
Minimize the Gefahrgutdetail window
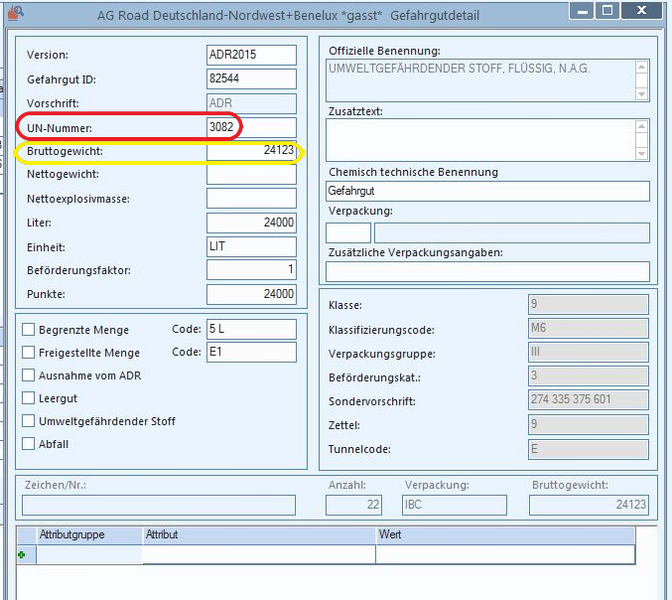click(582, 10)
